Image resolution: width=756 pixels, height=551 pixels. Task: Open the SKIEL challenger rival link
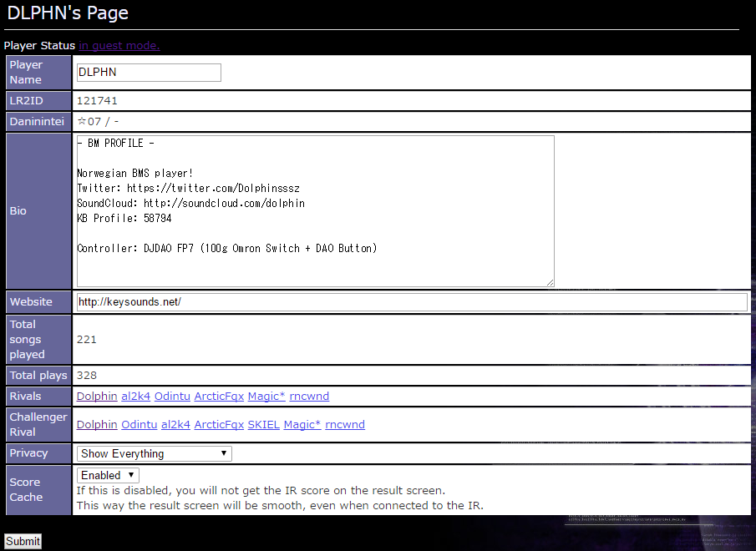(262, 425)
